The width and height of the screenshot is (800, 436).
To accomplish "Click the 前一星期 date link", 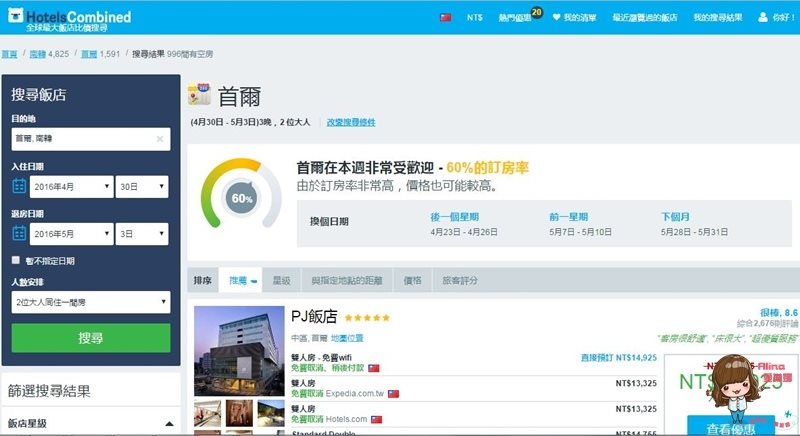I will click(x=568, y=217).
